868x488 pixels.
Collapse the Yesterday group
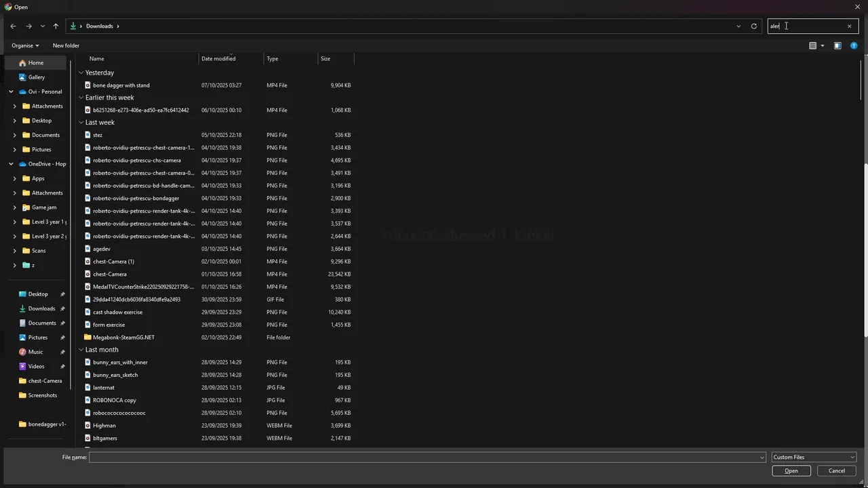(x=81, y=73)
